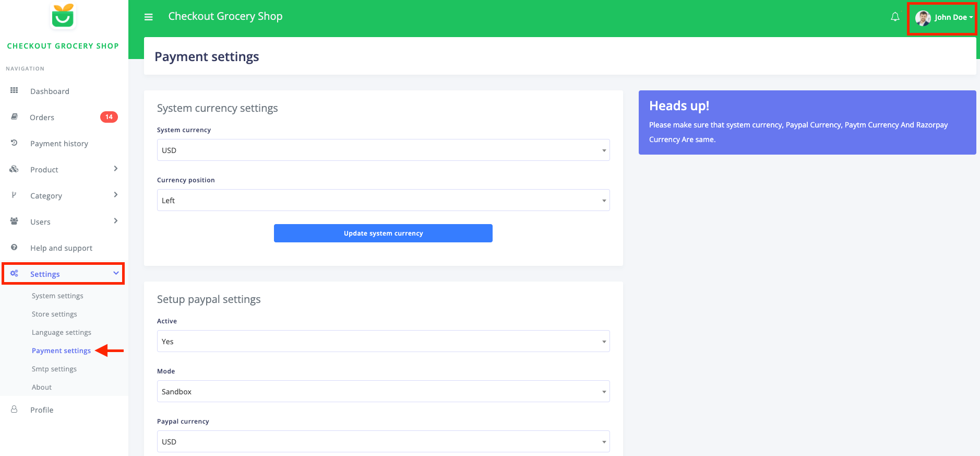Viewport: 980px width, 456px height.
Task: Select the Settings menu item
Action: (63, 274)
